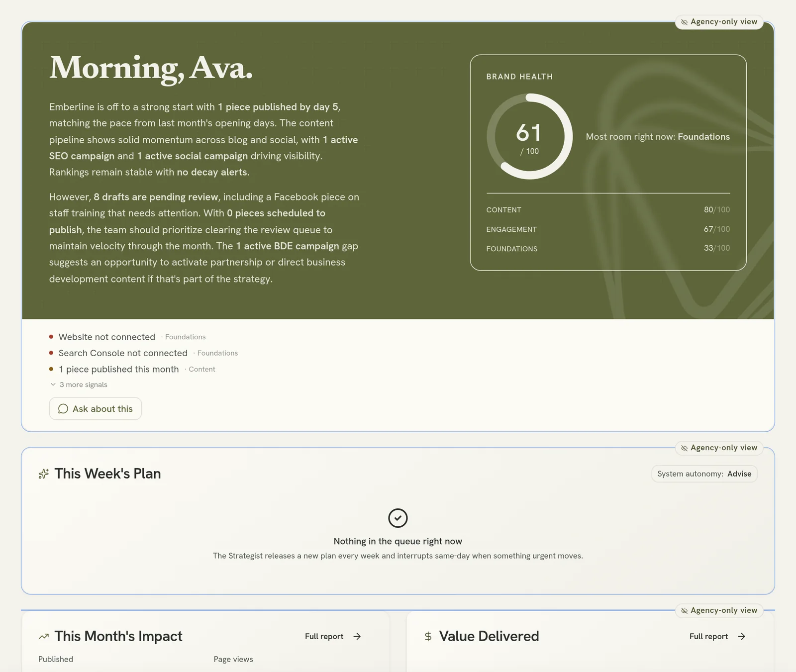Expand the 3 more signals chevron
Viewport: 796px width, 672px height.
coord(53,384)
